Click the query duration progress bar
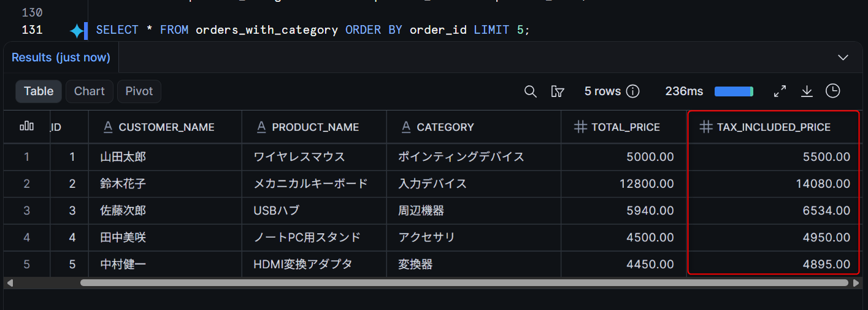This screenshot has width=868, height=310. pyautogui.click(x=734, y=91)
